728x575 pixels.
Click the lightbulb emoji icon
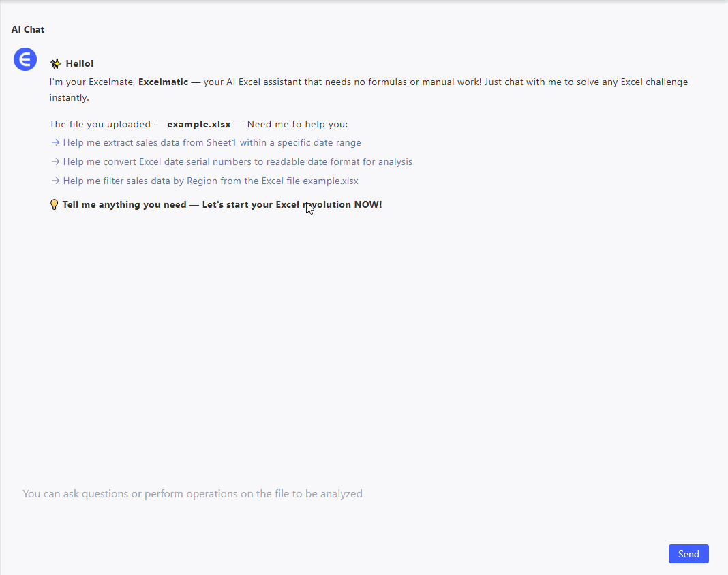click(55, 204)
